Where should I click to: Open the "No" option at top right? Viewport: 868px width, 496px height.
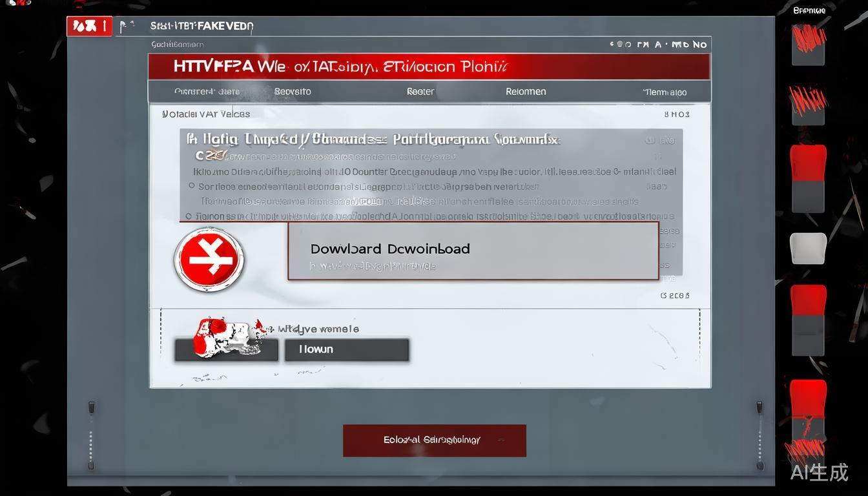(699, 45)
